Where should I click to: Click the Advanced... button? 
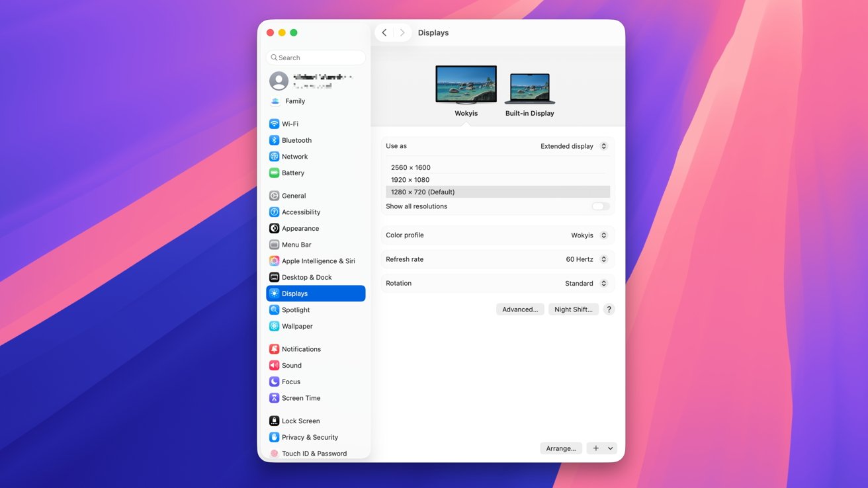[x=520, y=309]
